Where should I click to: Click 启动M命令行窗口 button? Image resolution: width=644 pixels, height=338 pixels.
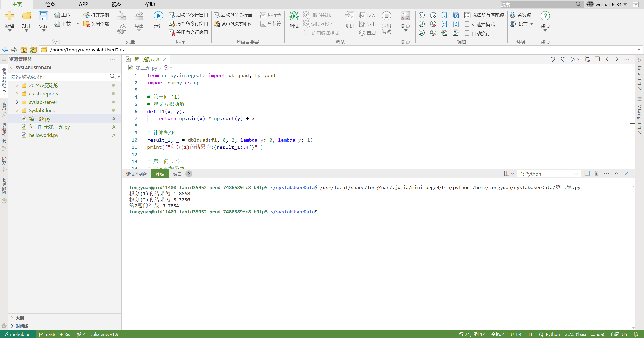coord(235,15)
